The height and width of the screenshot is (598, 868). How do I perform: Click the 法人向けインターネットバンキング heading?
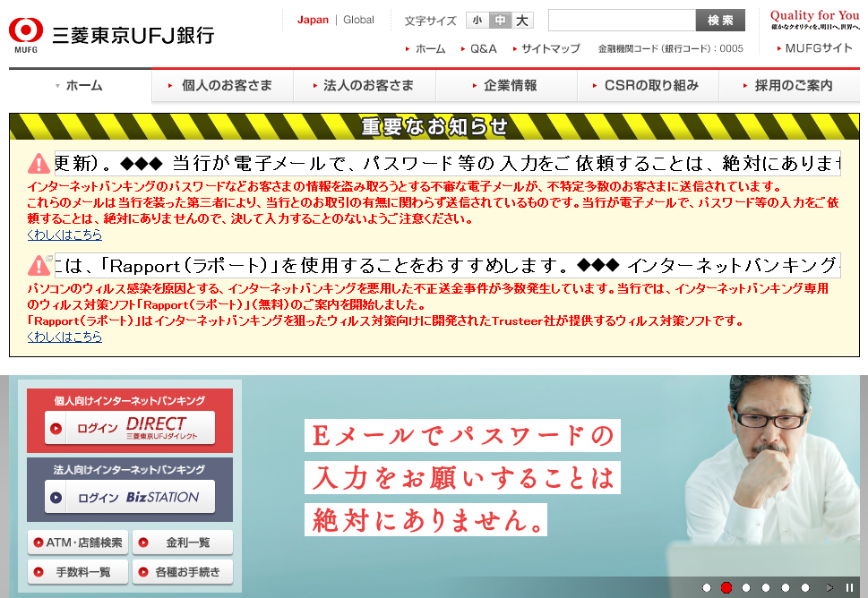pos(130,470)
